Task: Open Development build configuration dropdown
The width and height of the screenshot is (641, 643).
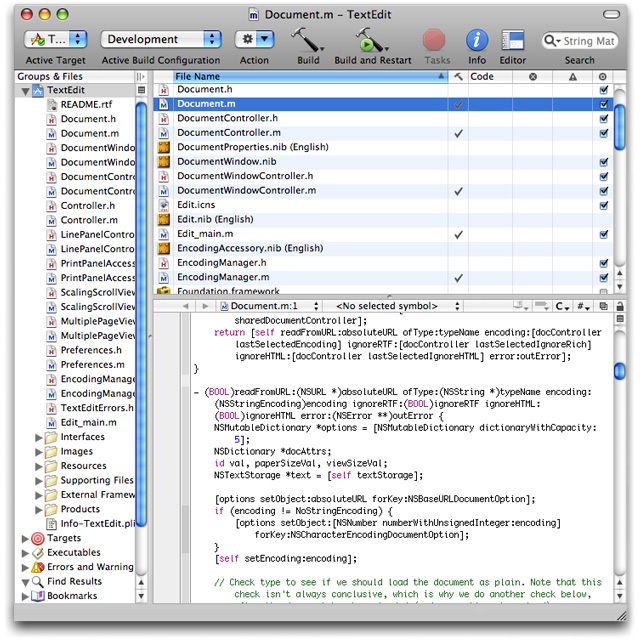Action: 160,39
